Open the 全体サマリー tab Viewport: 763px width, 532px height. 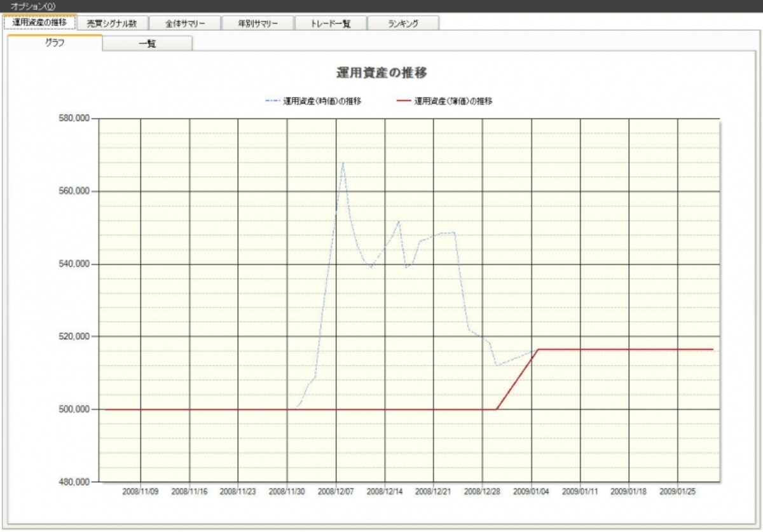coord(185,23)
